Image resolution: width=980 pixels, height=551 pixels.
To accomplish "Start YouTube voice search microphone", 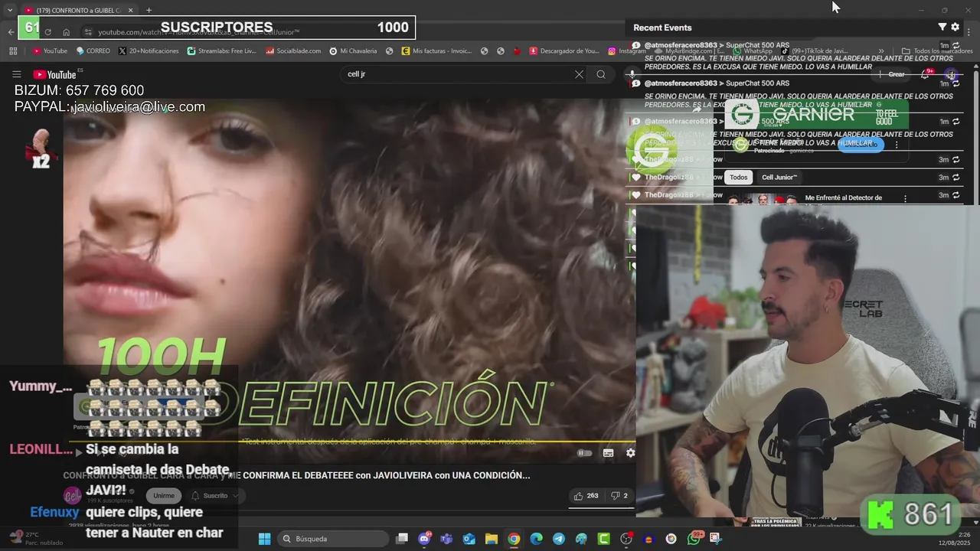I will coord(631,74).
